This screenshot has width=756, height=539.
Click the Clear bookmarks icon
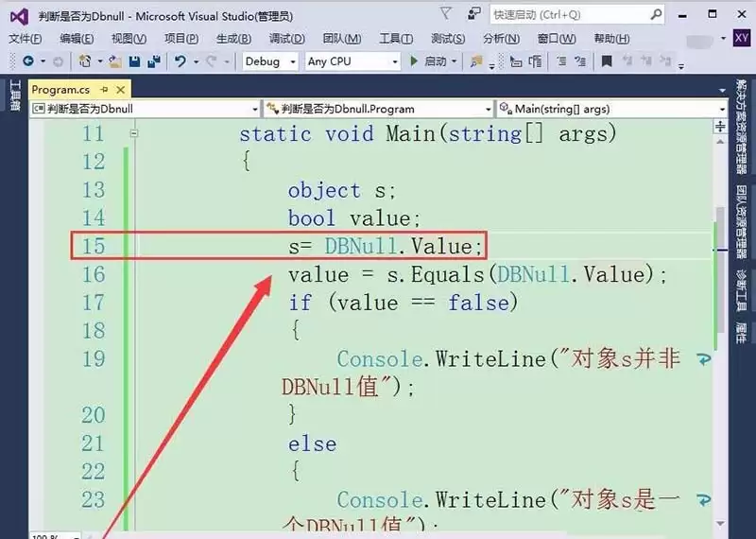point(665,61)
